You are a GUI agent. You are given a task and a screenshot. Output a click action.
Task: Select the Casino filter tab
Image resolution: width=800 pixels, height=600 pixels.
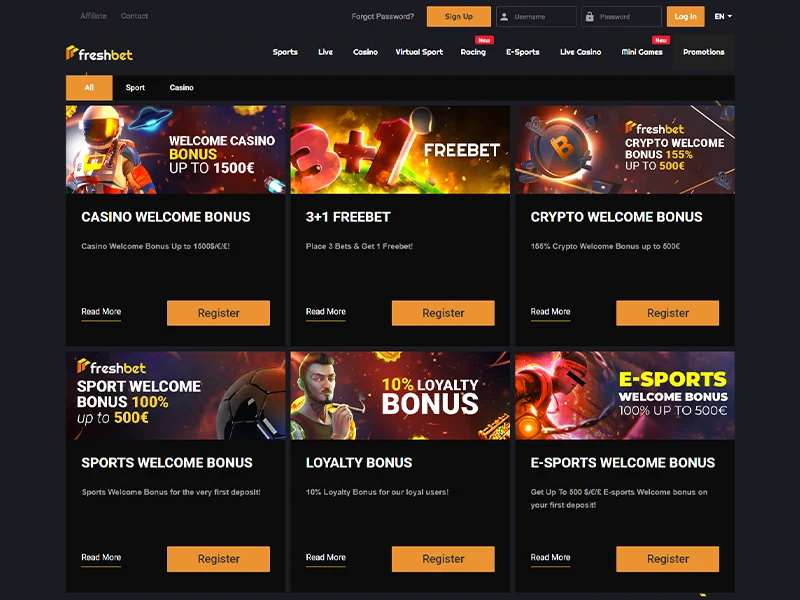point(182,88)
